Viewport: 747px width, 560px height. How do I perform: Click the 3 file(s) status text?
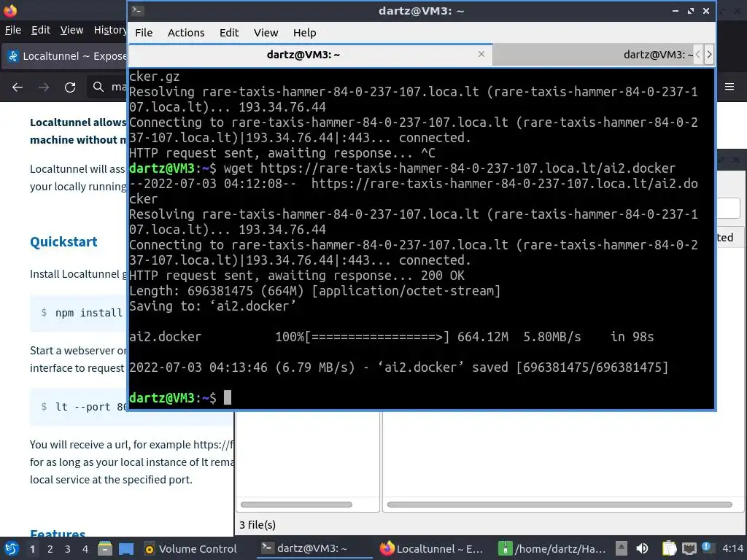tap(258, 525)
